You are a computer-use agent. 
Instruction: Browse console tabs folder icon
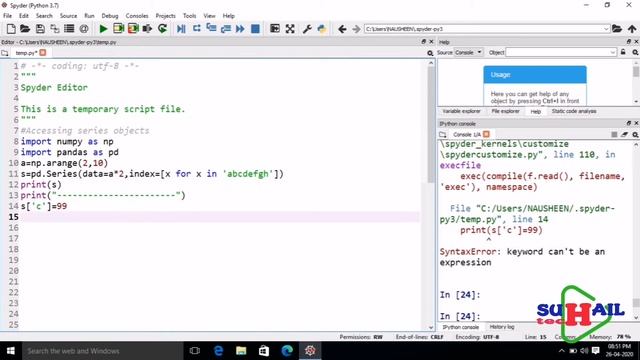(443, 134)
